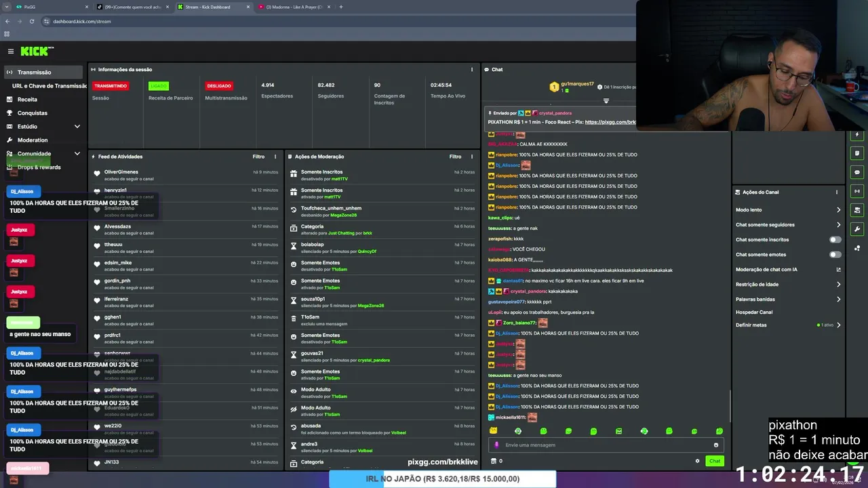
Task: Click the Kick logo
Action: (x=37, y=52)
